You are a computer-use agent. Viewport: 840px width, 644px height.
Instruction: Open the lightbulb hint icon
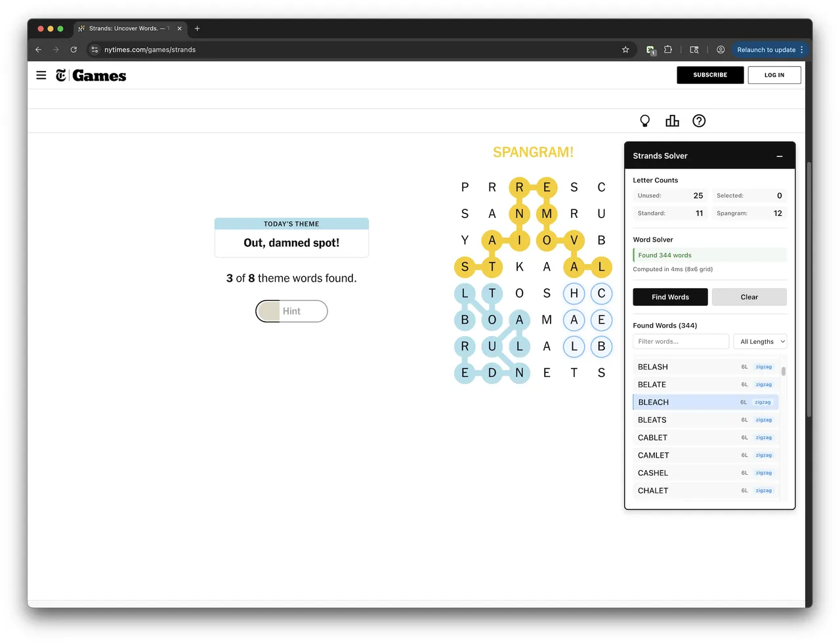[x=645, y=121]
